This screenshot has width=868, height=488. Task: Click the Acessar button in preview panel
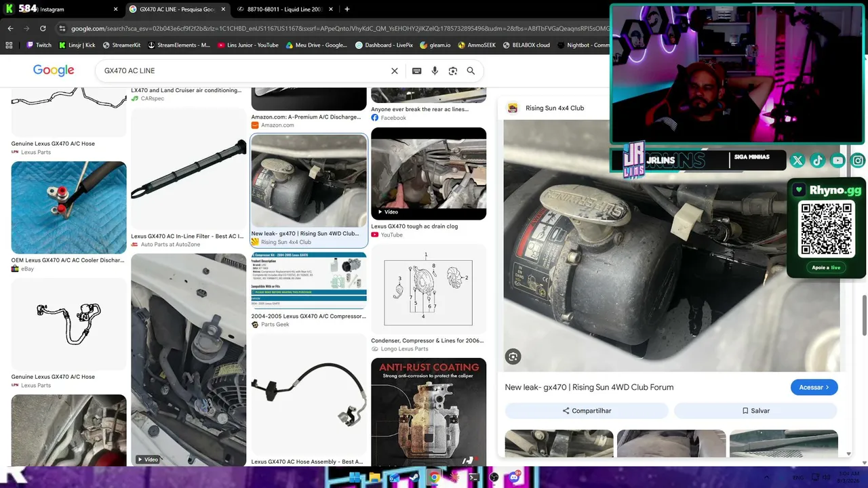814,387
